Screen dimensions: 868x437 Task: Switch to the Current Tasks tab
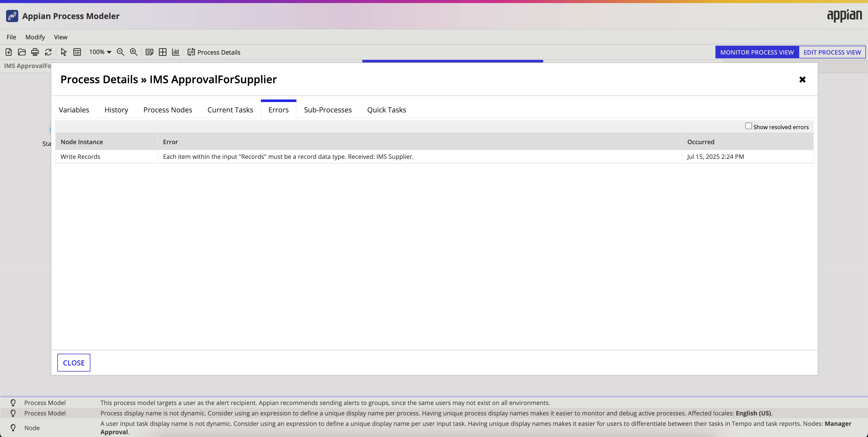pyautogui.click(x=230, y=110)
